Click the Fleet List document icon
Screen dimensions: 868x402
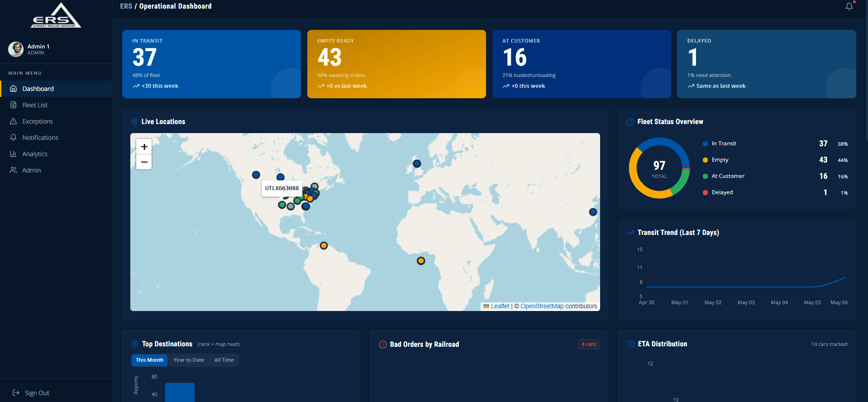tap(14, 105)
